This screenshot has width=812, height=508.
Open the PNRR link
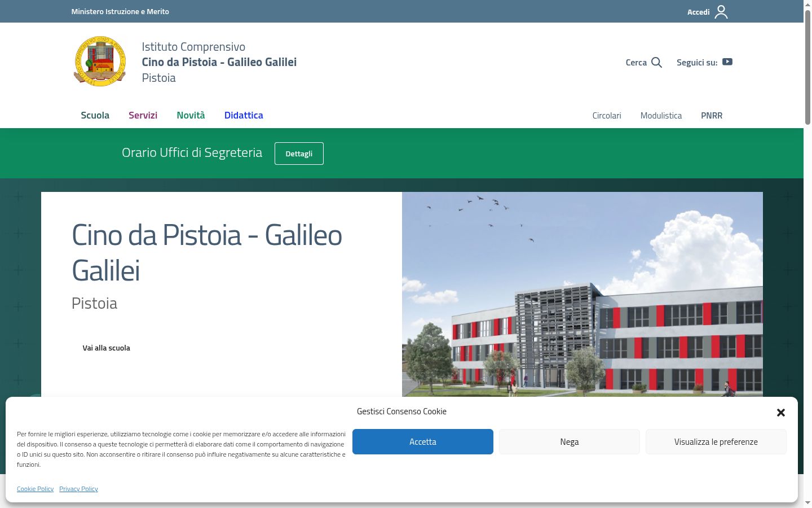coord(712,116)
